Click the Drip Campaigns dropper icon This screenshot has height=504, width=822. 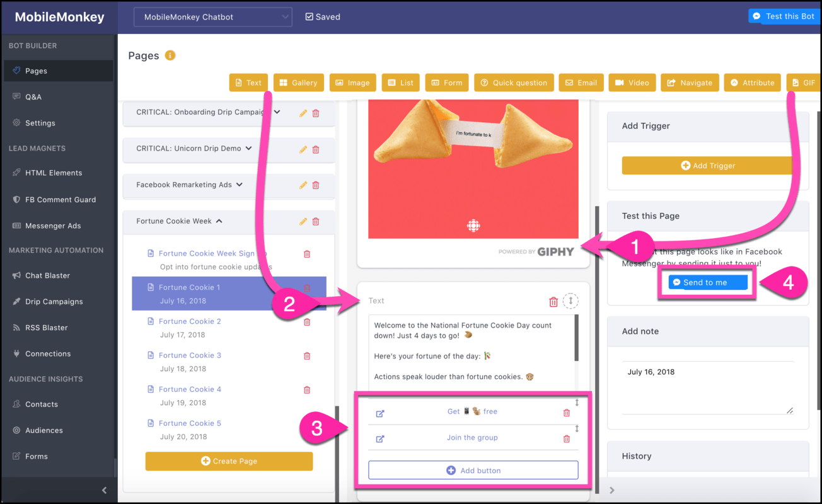click(16, 301)
